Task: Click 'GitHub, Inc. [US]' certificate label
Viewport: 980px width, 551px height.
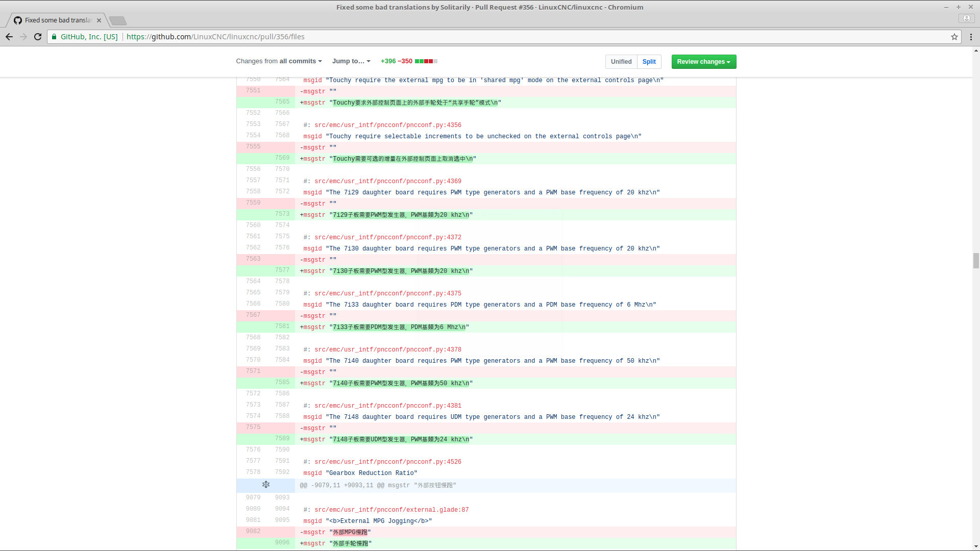Action: [x=89, y=37]
